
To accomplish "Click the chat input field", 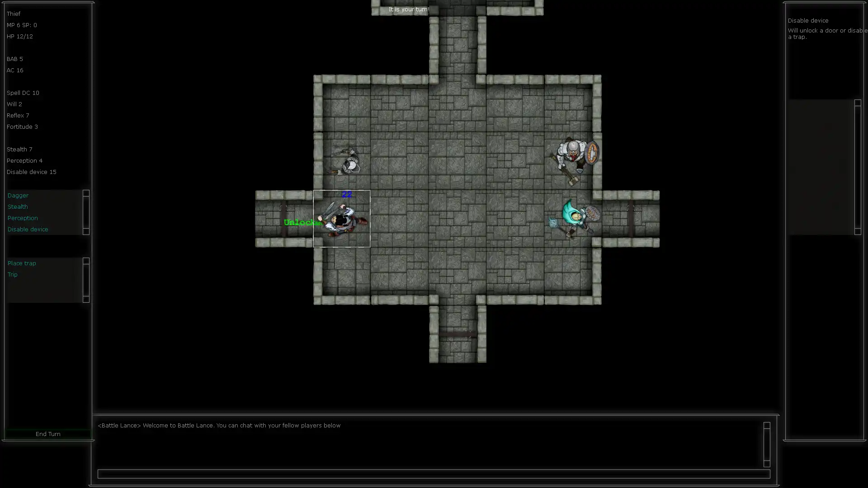I will [x=434, y=474].
